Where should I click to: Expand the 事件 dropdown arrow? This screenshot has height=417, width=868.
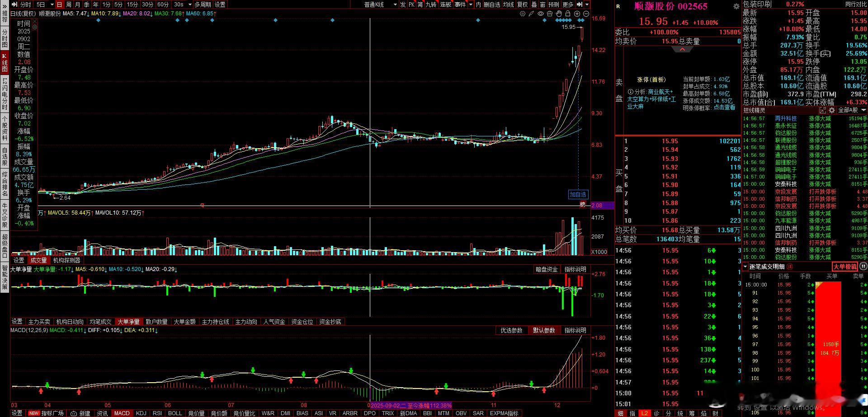[471, 5]
